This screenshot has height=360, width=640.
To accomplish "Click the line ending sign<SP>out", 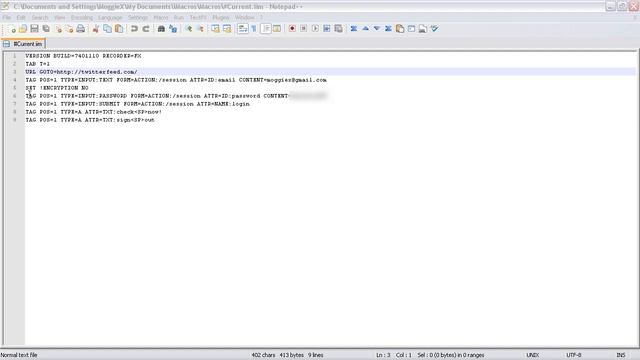I will pos(90,120).
